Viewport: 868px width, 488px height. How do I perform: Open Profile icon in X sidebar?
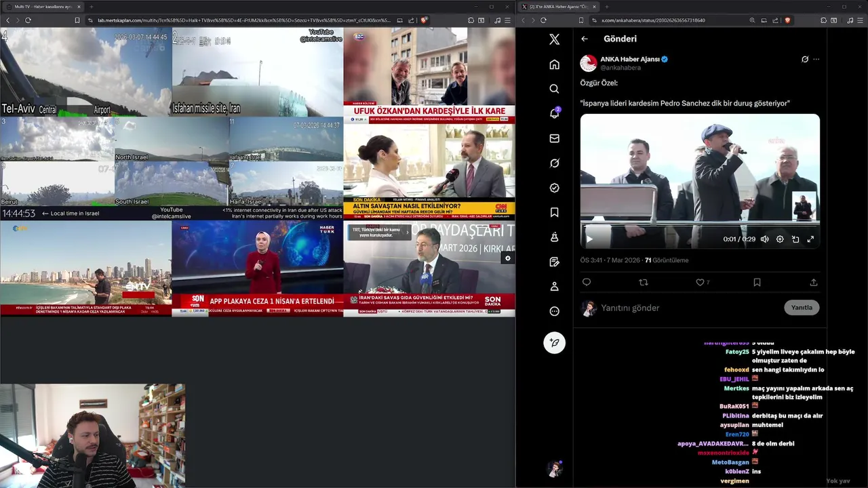click(x=554, y=287)
